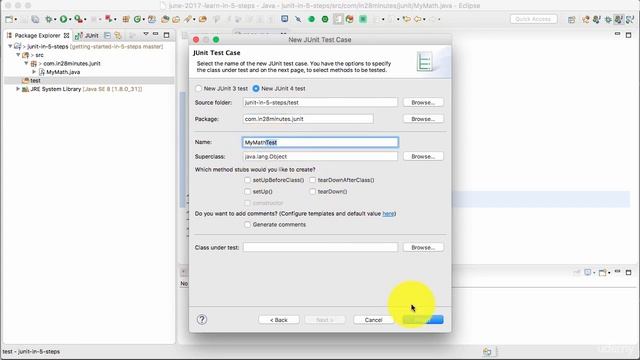Click the Cancel button in dialog
Screen dimensions: 640x360
click(373, 320)
